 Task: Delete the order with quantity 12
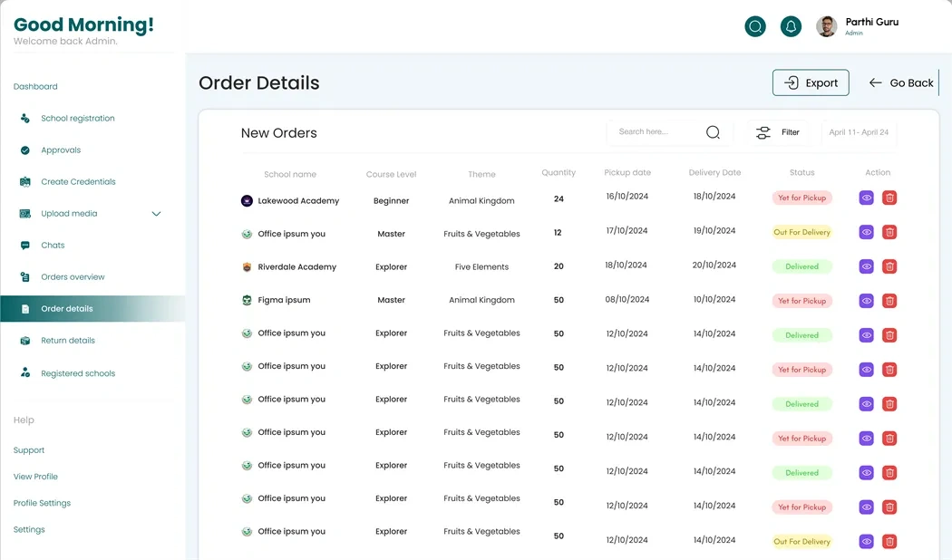(889, 232)
